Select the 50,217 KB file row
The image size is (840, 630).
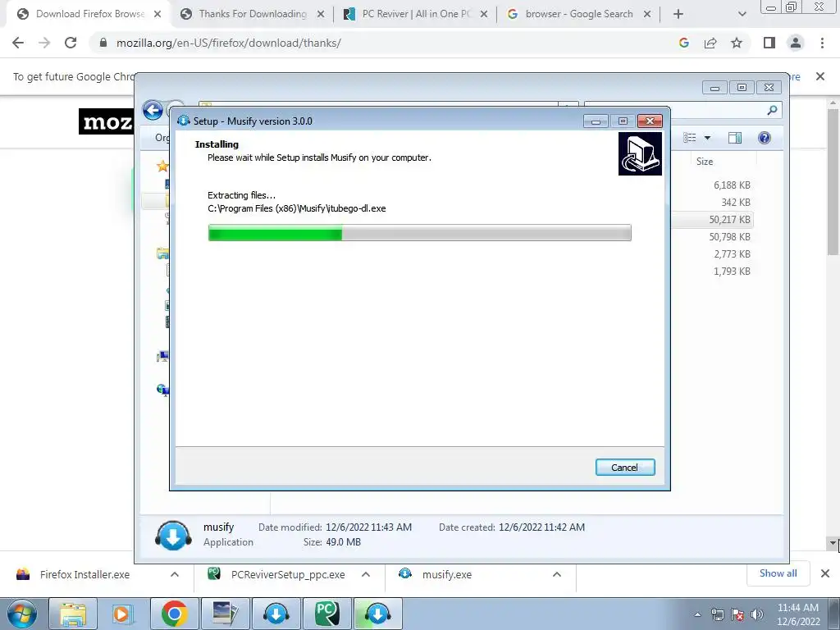point(713,220)
